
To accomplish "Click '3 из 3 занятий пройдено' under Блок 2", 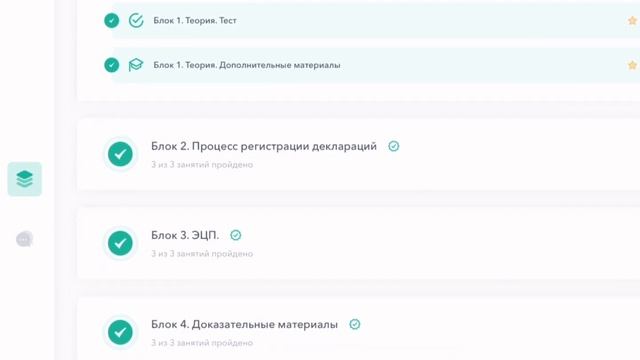I will 202,164.
